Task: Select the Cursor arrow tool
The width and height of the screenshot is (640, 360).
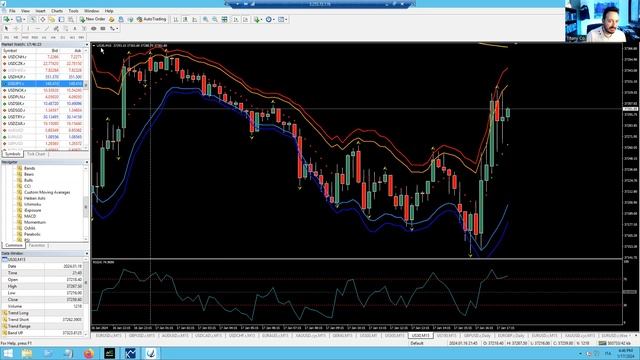Action: (6, 29)
